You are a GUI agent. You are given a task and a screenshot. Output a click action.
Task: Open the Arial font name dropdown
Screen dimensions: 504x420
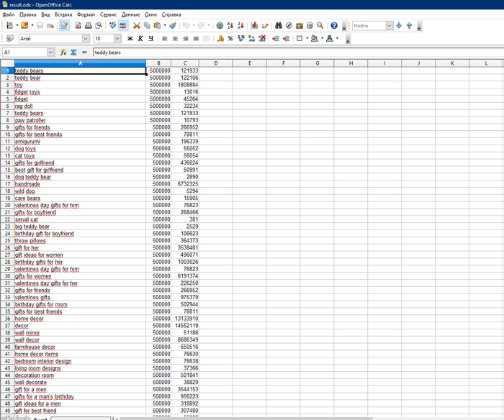86,38
